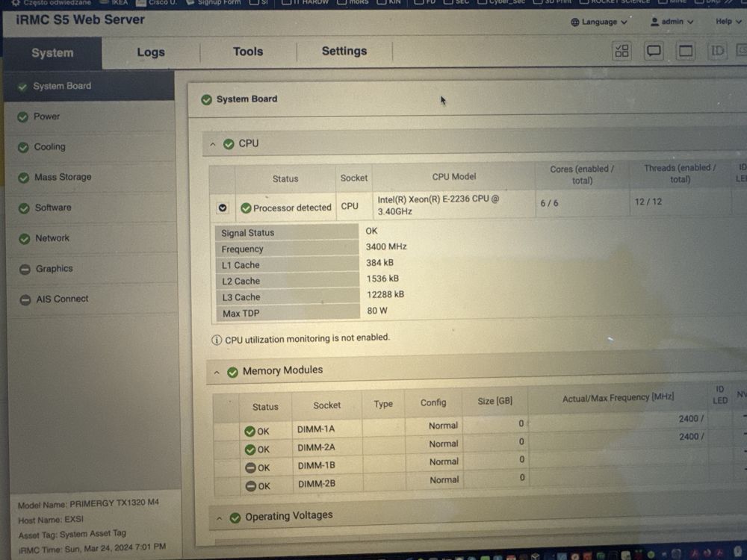The height and width of the screenshot is (560, 747).
Task: Click the L3 Cache label row
Action: (x=287, y=298)
